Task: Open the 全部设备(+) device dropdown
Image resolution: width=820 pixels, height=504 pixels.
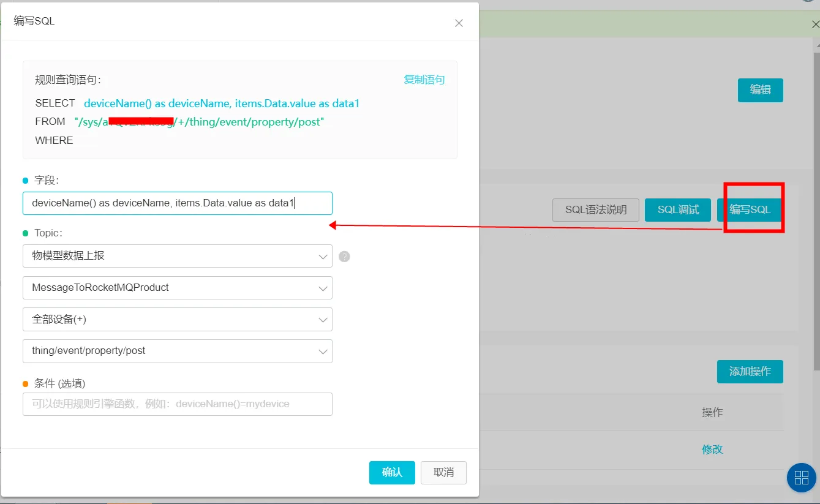Action: tap(178, 320)
